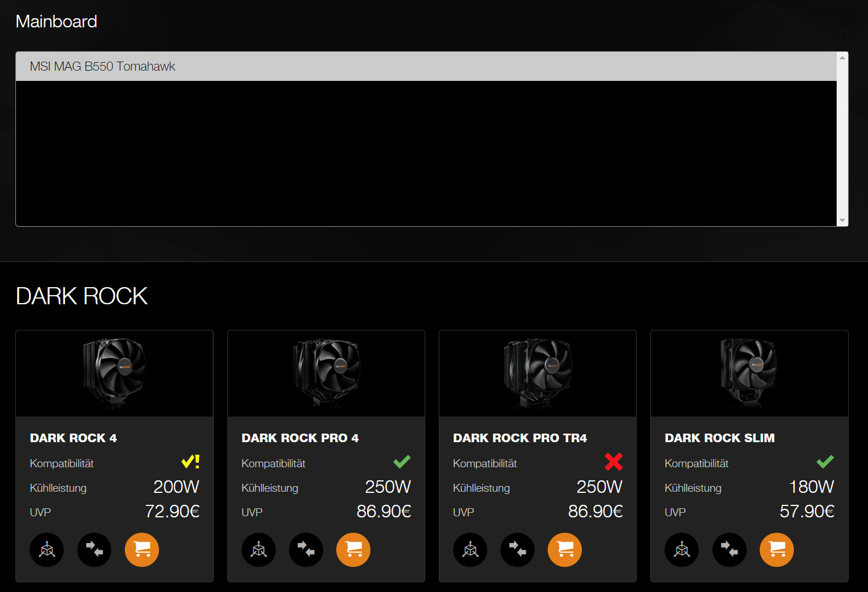This screenshot has height=592, width=868.
Task: Add Dark Rock Pro 4 to shopping cart
Action: point(353,550)
